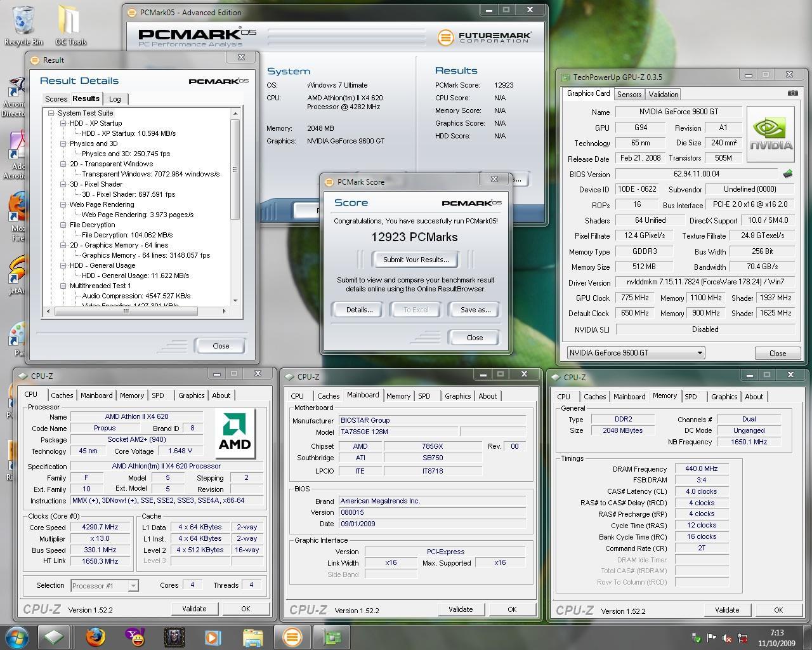812x650 pixels.
Task: Select 'Audio Compression: 4547.527 KB/s' row
Action: point(136,296)
